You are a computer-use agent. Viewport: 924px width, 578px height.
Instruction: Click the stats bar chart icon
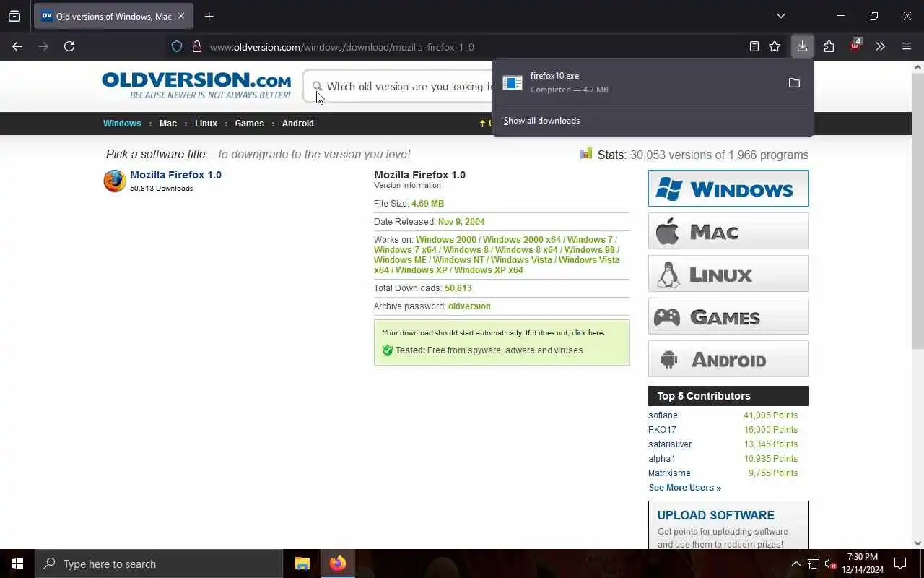point(586,153)
